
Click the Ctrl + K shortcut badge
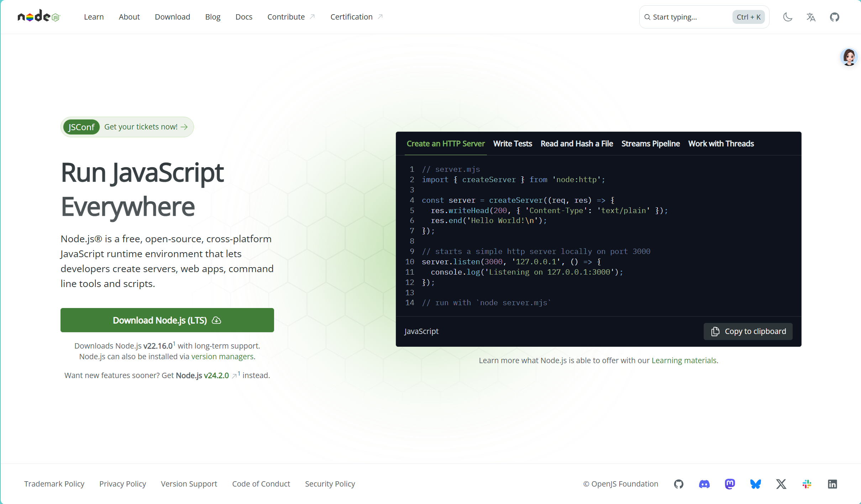749,17
